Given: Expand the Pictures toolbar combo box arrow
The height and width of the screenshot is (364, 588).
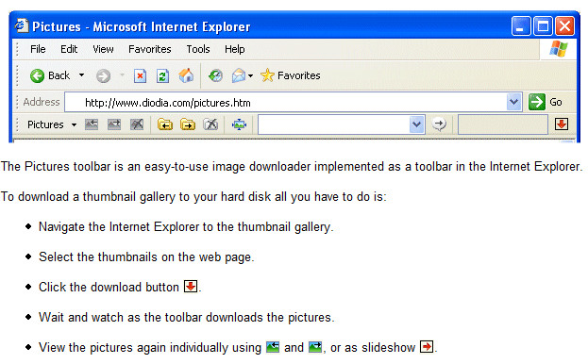Looking at the screenshot, I should pos(416,124).
